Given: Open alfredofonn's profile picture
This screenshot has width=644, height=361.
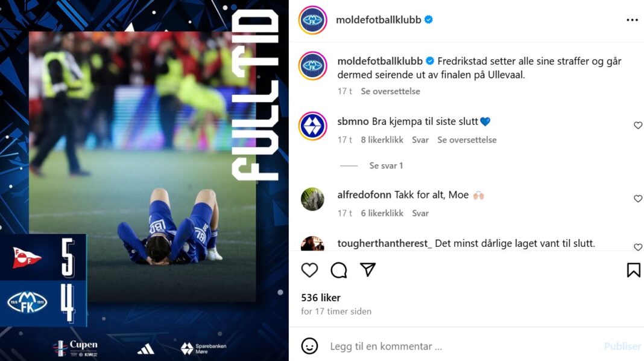Looking at the screenshot, I should [x=312, y=199].
